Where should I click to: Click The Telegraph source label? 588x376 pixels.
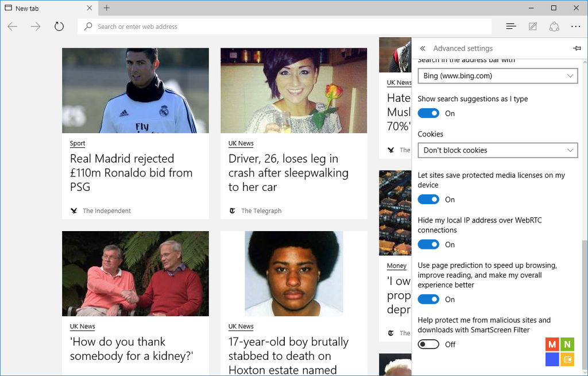[261, 211]
